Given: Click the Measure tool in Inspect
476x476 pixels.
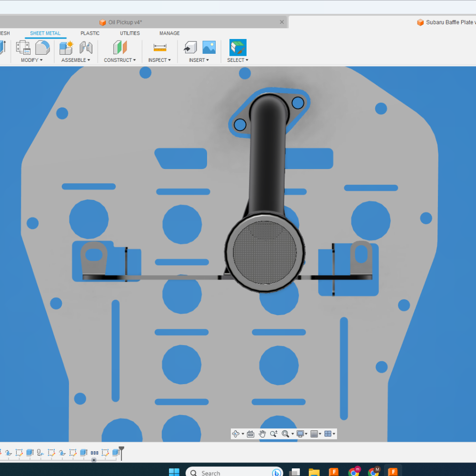Looking at the screenshot, I should coord(160,48).
